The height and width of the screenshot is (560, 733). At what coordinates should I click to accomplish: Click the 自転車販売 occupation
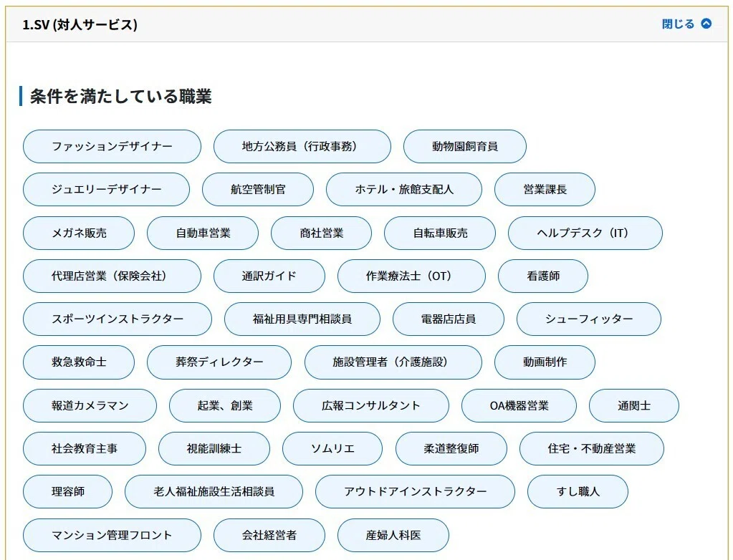[440, 233]
